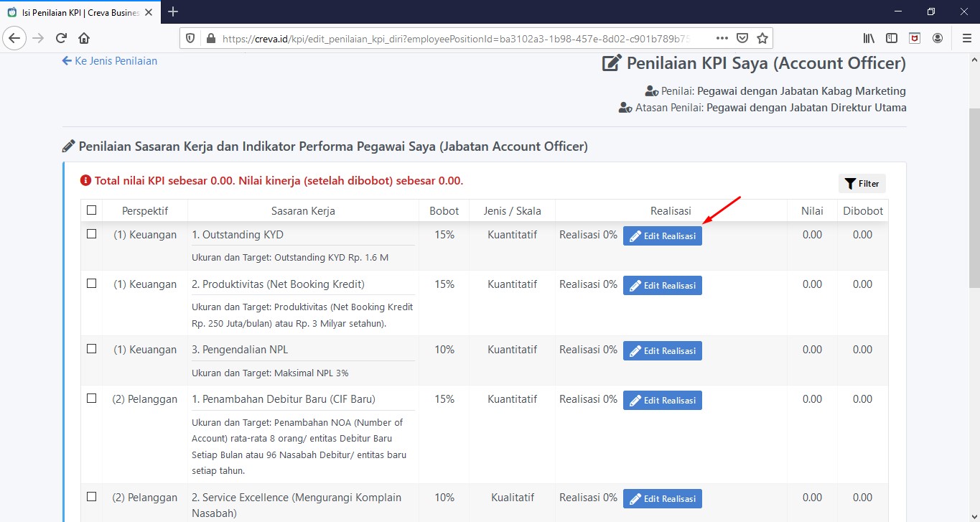Minimize the Firefox window

(x=898, y=11)
